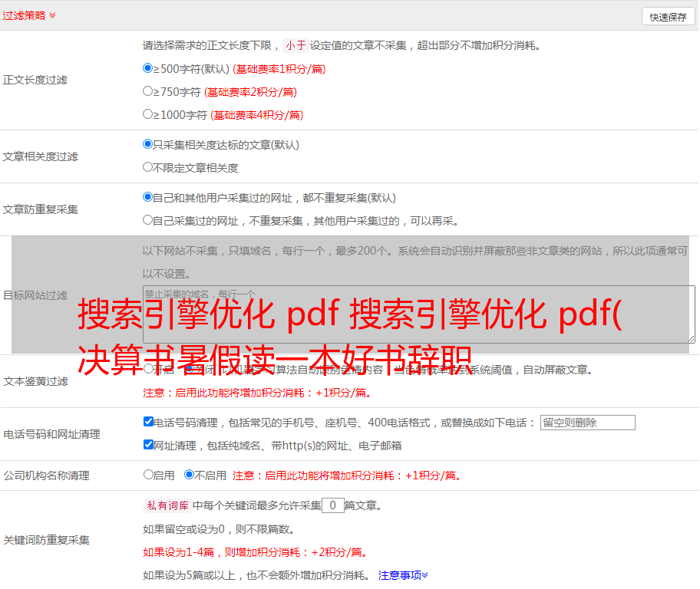Expand the 过滤策略 section header
The height and width of the screenshot is (589, 700).
pos(29,15)
